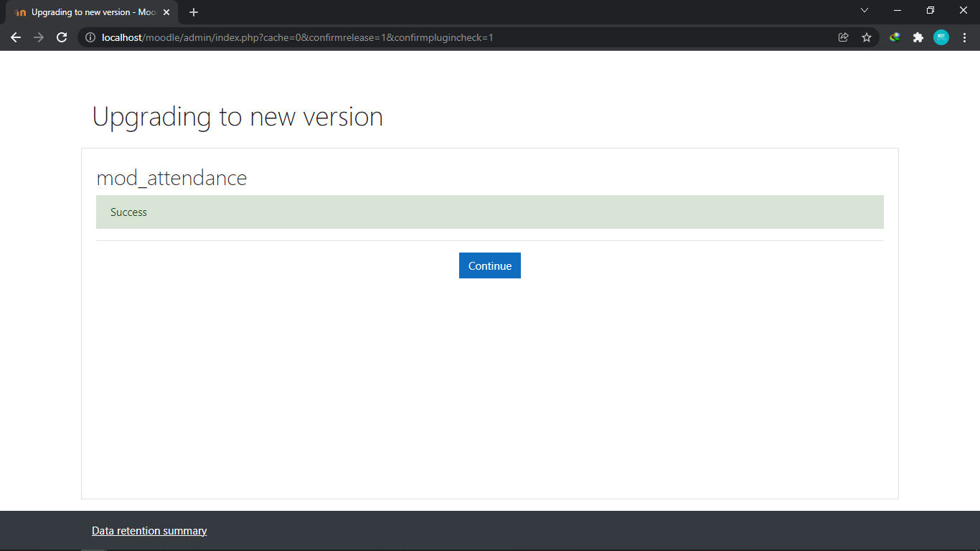980x551 pixels.
Task: Close the Chrome window
Action: [x=963, y=10]
